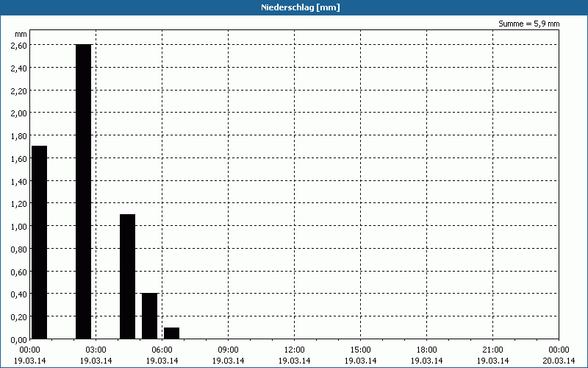Click the 1,40 y-axis label
The image size is (588, 368).
(x=19, y=181)
